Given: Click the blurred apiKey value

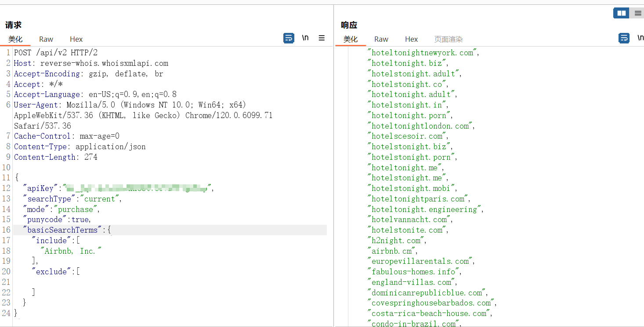Looking at the screenshot, I should tap(137, 188).
